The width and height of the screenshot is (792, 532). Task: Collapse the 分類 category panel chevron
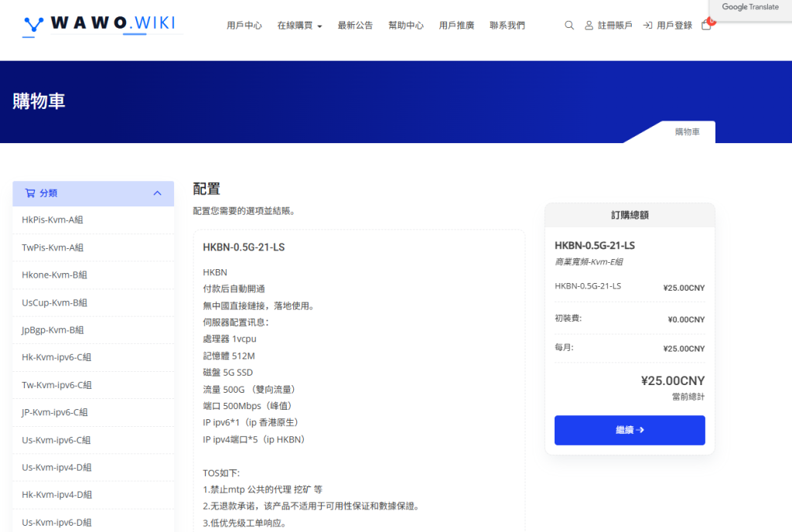coord(158,193)
